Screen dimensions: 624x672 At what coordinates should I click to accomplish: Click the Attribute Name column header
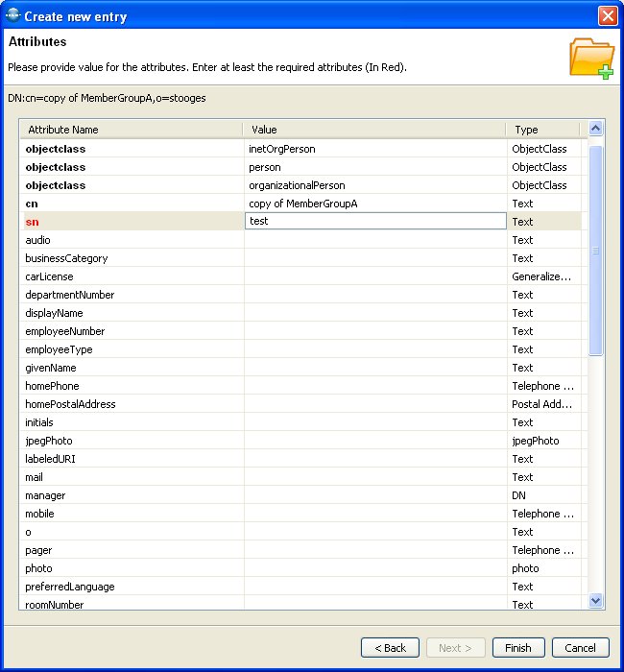tap(132, 130)
